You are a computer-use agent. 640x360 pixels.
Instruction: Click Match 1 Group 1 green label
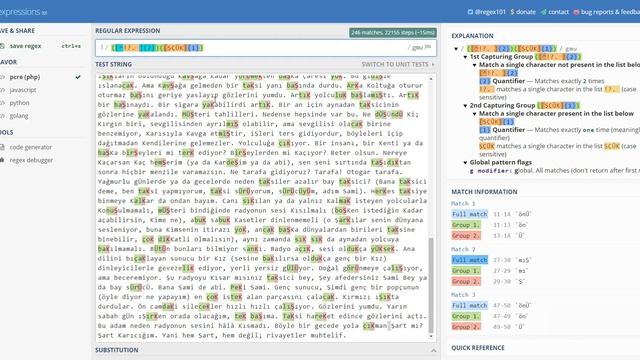tap(466, 225)
